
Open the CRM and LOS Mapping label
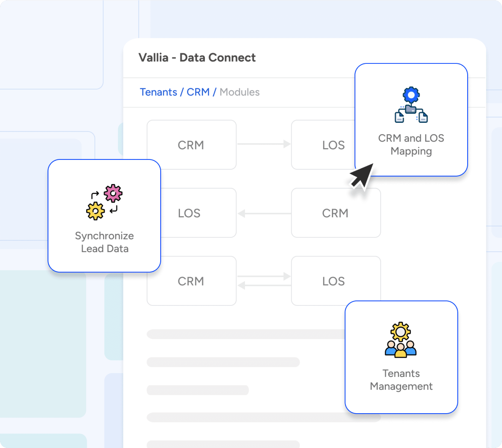point(411,144)
